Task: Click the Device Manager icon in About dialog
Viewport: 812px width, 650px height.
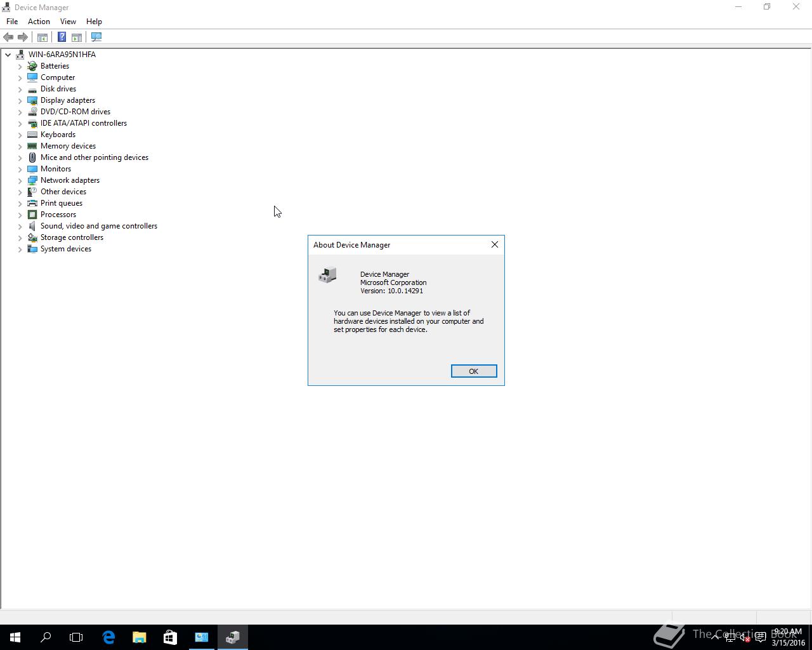Action: pyautogui.click(x=327, y=275)
